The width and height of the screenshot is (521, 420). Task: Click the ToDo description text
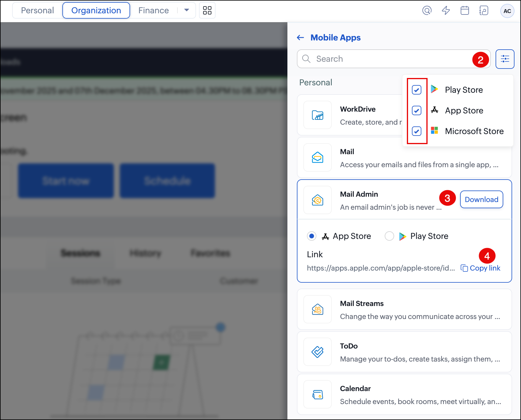(x=420, y=359)
